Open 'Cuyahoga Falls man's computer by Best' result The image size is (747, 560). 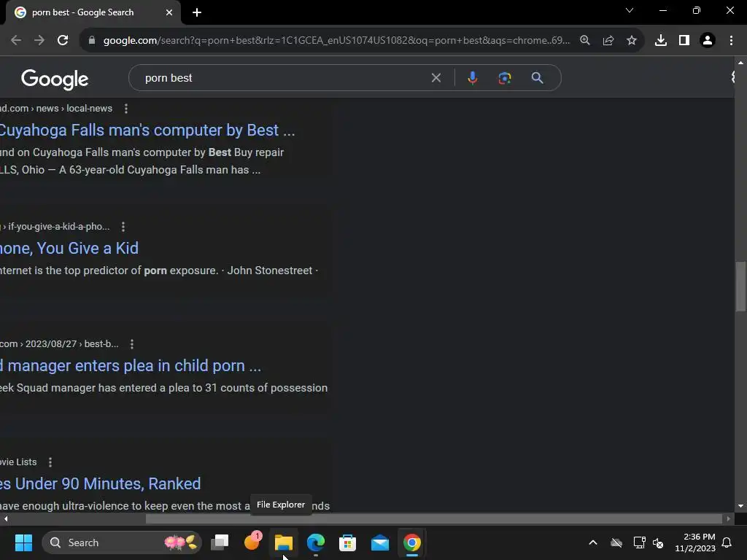tap(147, 130)
